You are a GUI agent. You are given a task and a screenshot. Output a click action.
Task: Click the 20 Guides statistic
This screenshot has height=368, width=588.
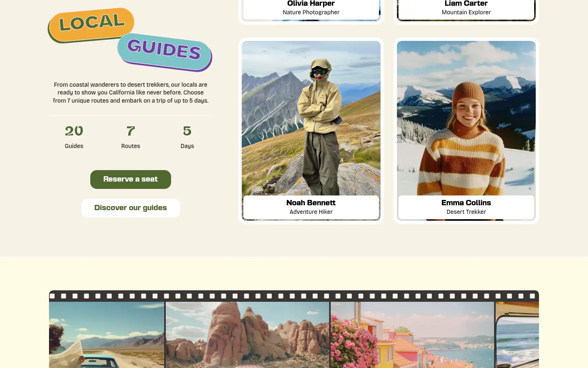pos(74,137)
